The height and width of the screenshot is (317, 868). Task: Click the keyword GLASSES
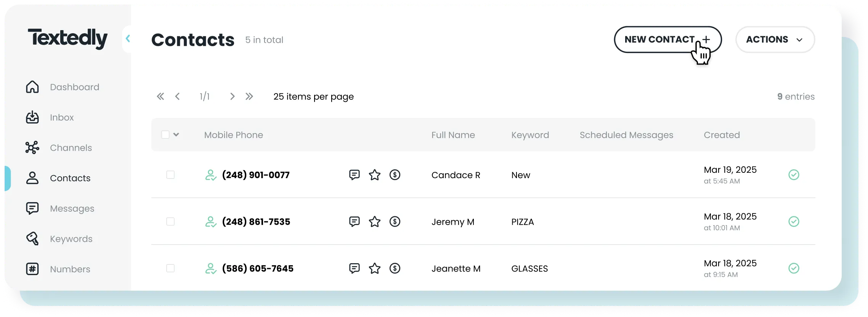[529, 269]
